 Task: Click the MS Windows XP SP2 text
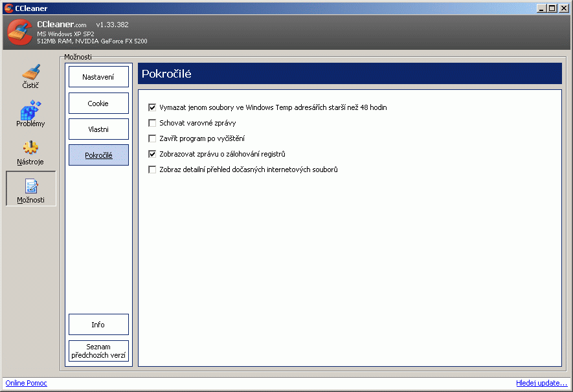pyautogui.click(x=65, y=34)
